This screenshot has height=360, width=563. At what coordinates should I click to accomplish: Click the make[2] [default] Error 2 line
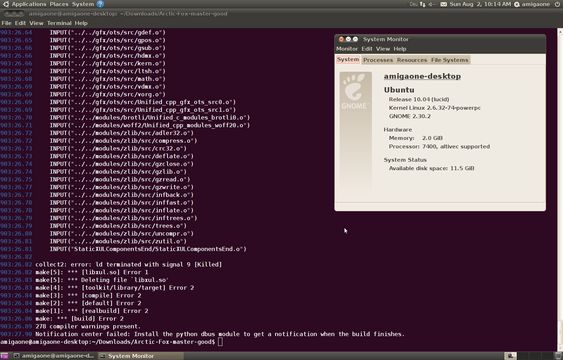88,303
